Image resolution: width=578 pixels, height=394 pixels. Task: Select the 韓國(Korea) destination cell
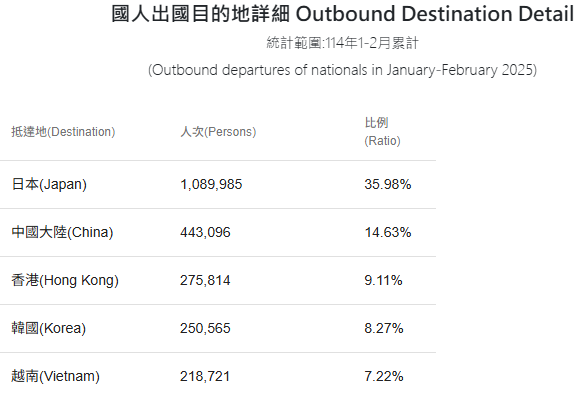[49, 328]
